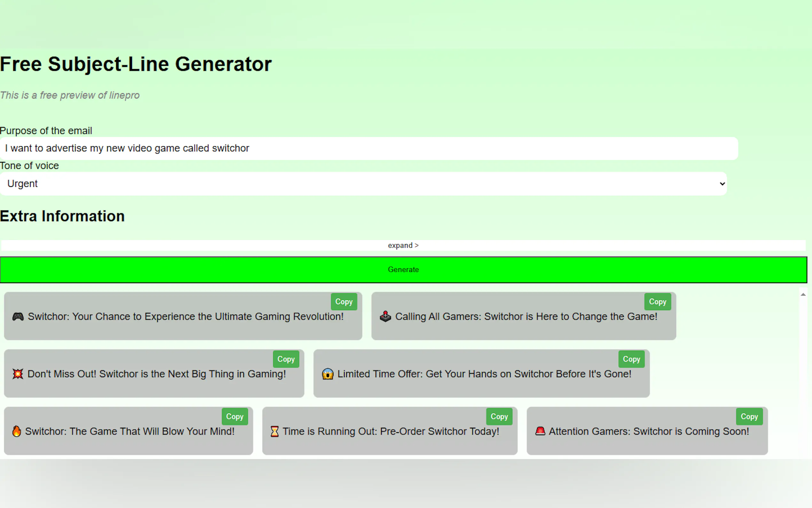The width and height of the screenshot is (812, 508).
Task: Open the Tone of voice dropdown
Action: coord(363,184)
